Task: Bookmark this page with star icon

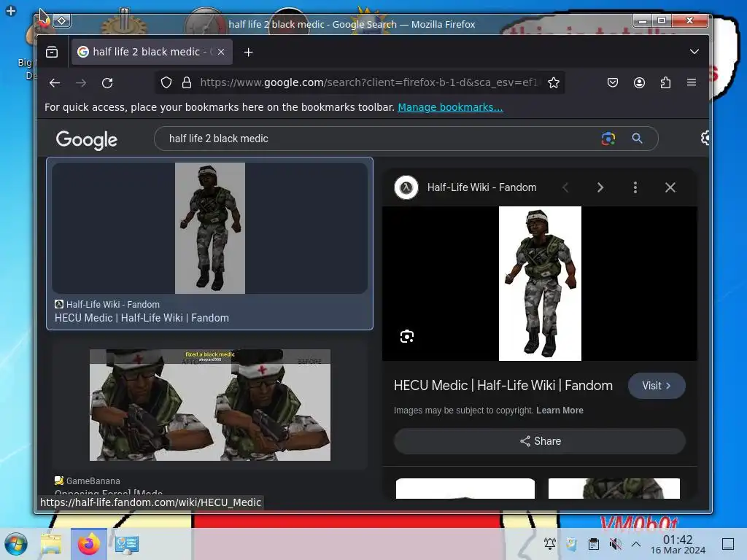Action: 553,83
